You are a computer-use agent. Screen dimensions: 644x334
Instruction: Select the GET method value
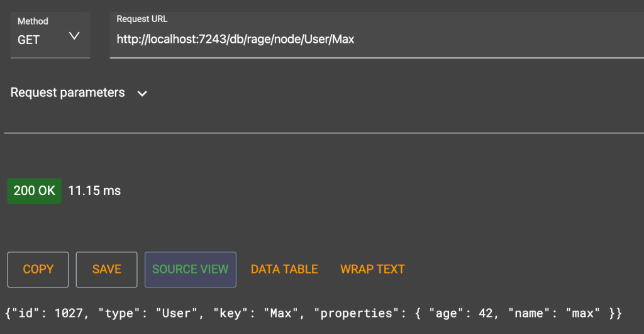click(x=29, y=40)
